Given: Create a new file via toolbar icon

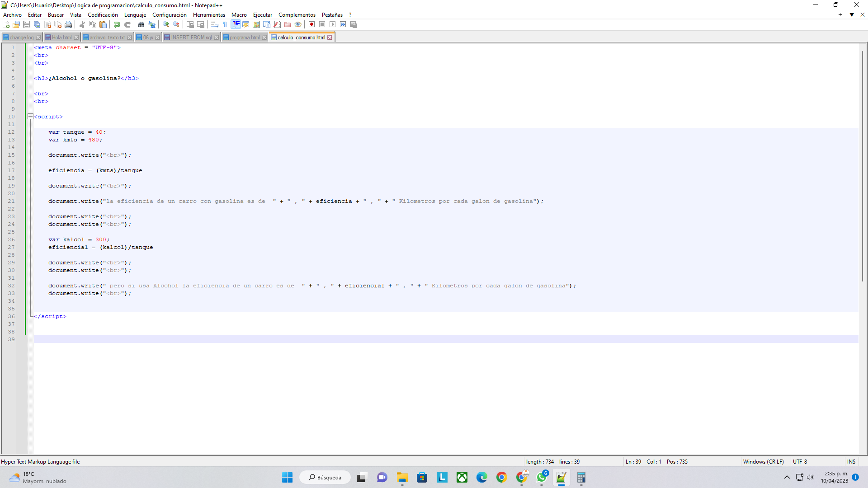Looking at the screenshot, I should tap(6, 24).
